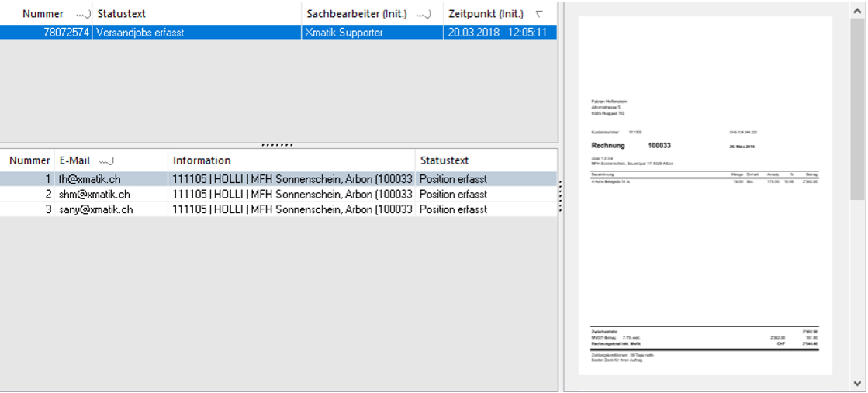Click the Xmatik Supporter cell
868x393 pixels.
pos(344,33)
